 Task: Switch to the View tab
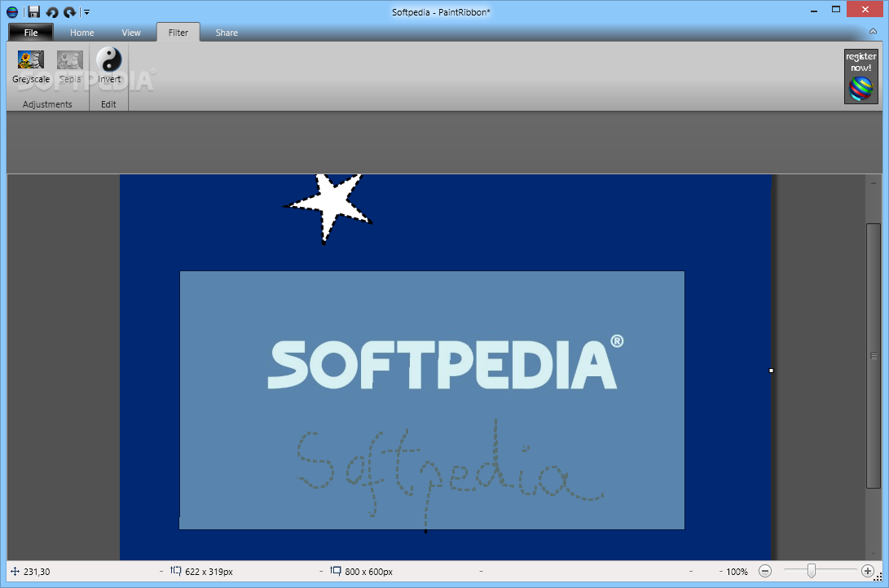[131, 33]
